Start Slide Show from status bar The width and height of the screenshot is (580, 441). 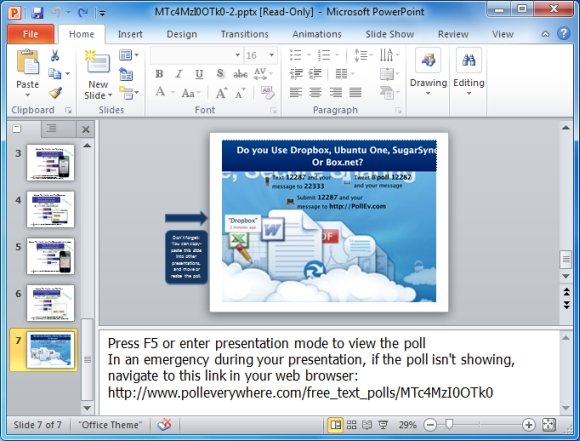383,425
